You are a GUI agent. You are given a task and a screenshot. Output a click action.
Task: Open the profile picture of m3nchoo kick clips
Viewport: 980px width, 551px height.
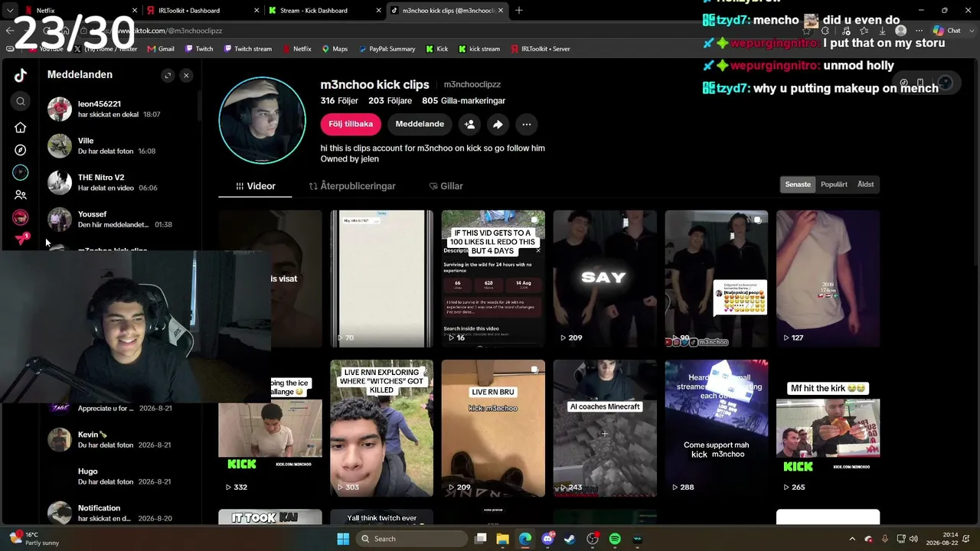coord(263,120)
